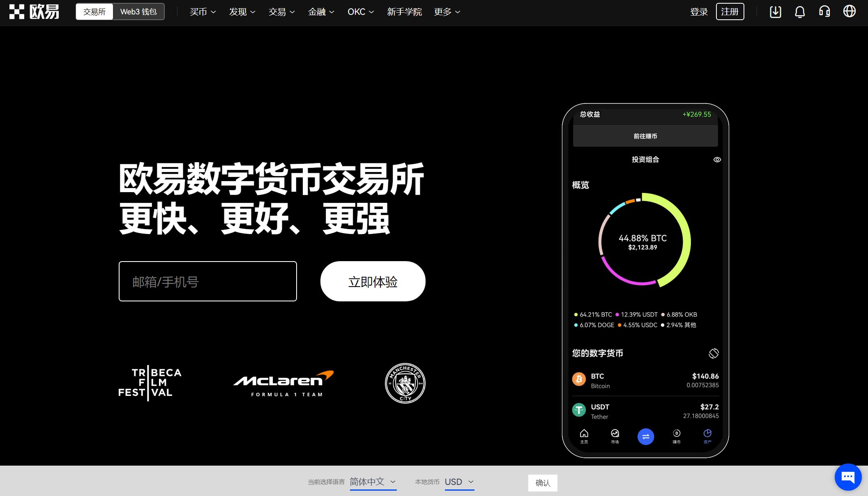Click email/phone number input field
The width and height of the screenshot is (868, 496).
click(x=207, y=281)
